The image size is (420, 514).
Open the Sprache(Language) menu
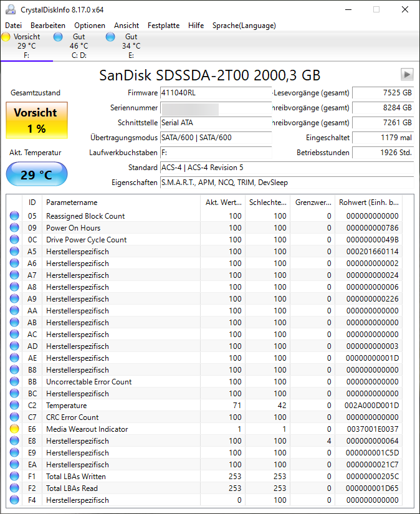[244, 26]
